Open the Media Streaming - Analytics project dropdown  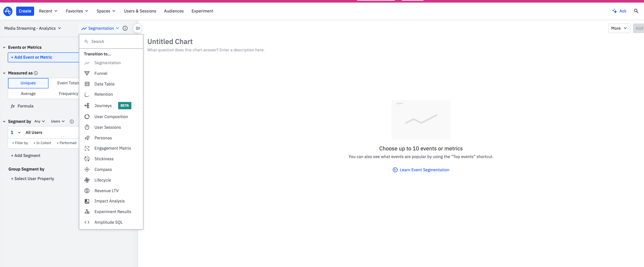(33, 28)
